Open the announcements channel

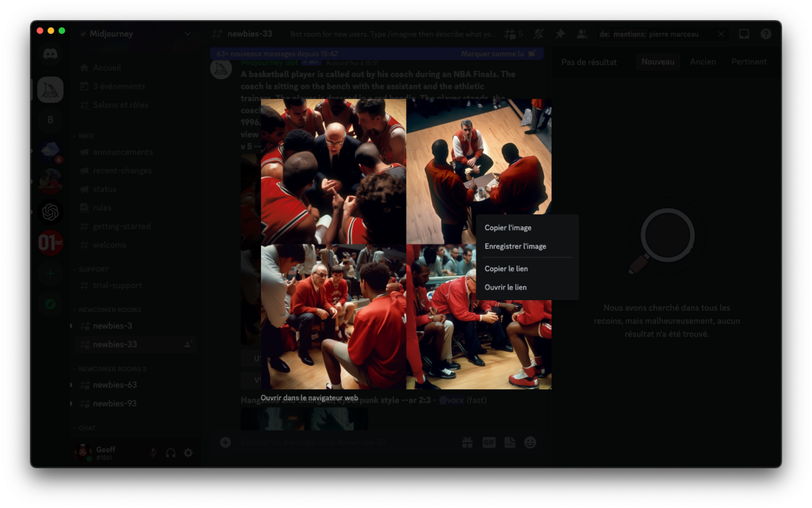pyautogui.click(x=134, y=152)
